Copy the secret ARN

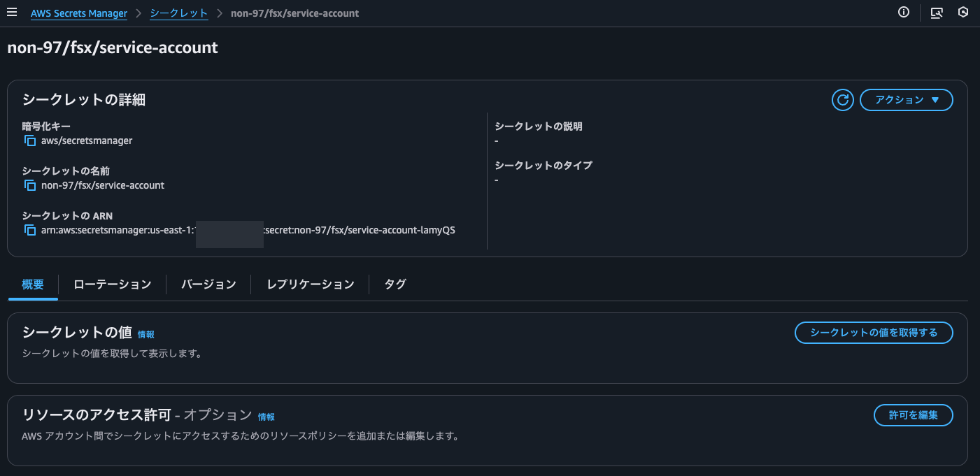tap(29, 230)
